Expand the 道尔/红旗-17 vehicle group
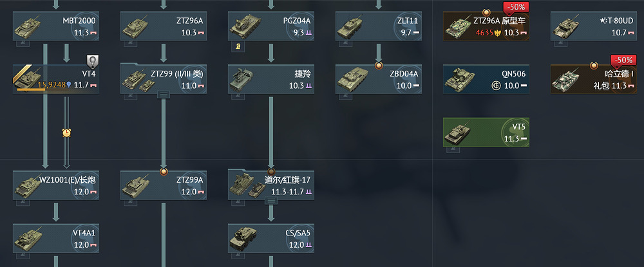 click(x=270, y=201)
